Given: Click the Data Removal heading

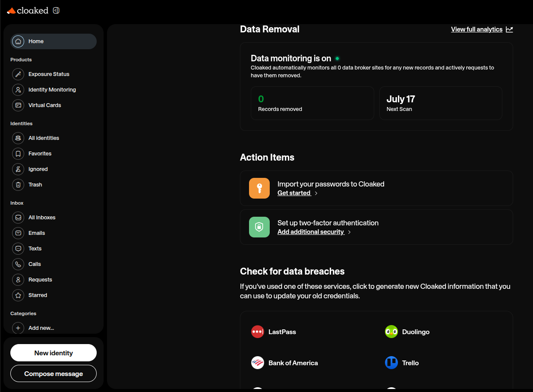Looking at the screenshot, I should click(270, 29).
